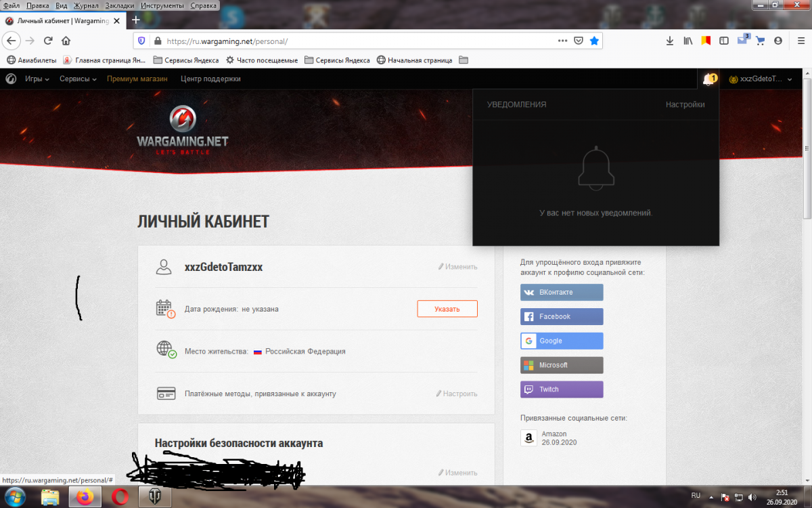
Task: Click the unlabeled bookmarks folder after Начальная страница
Action: tap(464, 60)
